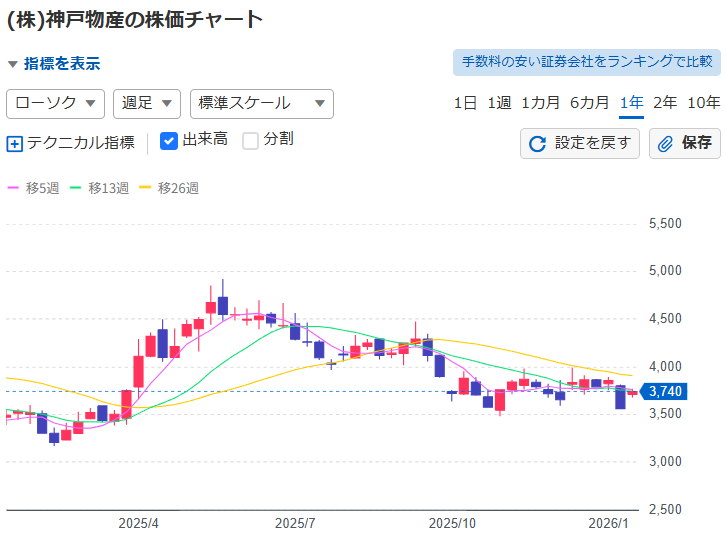Uncheck the 出来高 checkbox
This screenshot has height=549, width=726.
[169, 140]
